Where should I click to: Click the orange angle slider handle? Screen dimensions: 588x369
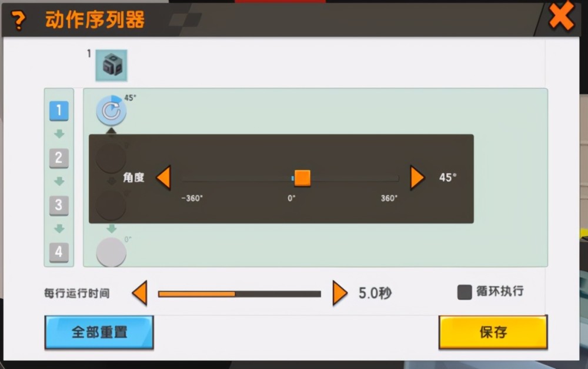click(x=302, y=178)
